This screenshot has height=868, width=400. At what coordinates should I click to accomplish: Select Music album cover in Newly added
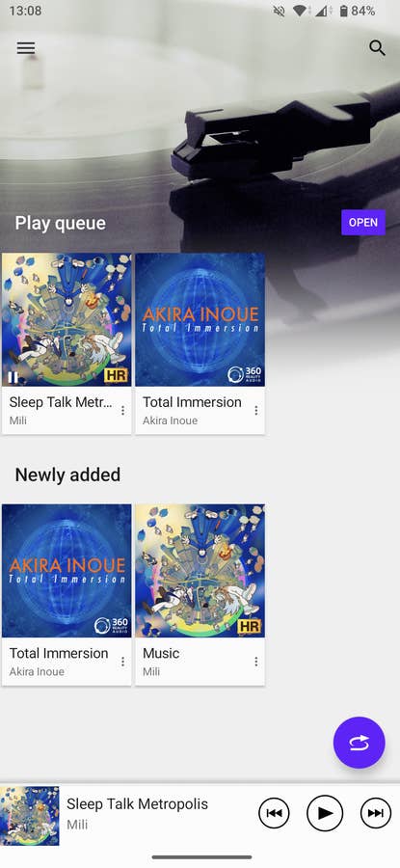click(x=200, y=571)
